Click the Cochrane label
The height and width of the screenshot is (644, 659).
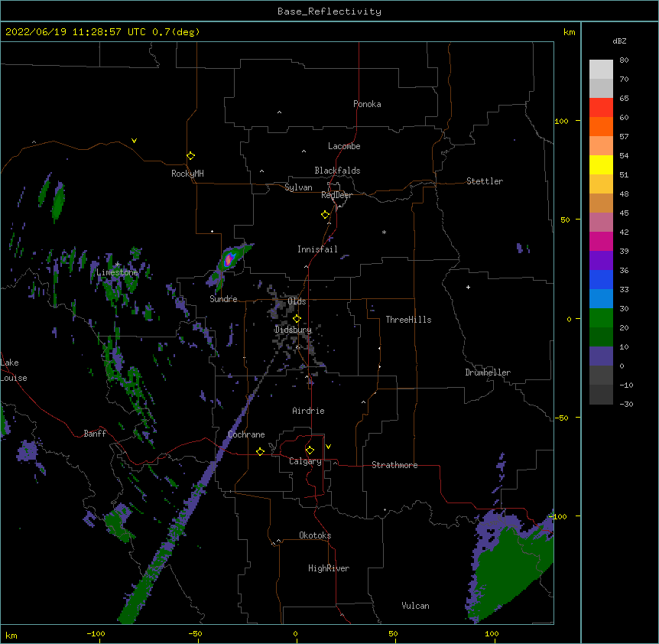[246, 434]
